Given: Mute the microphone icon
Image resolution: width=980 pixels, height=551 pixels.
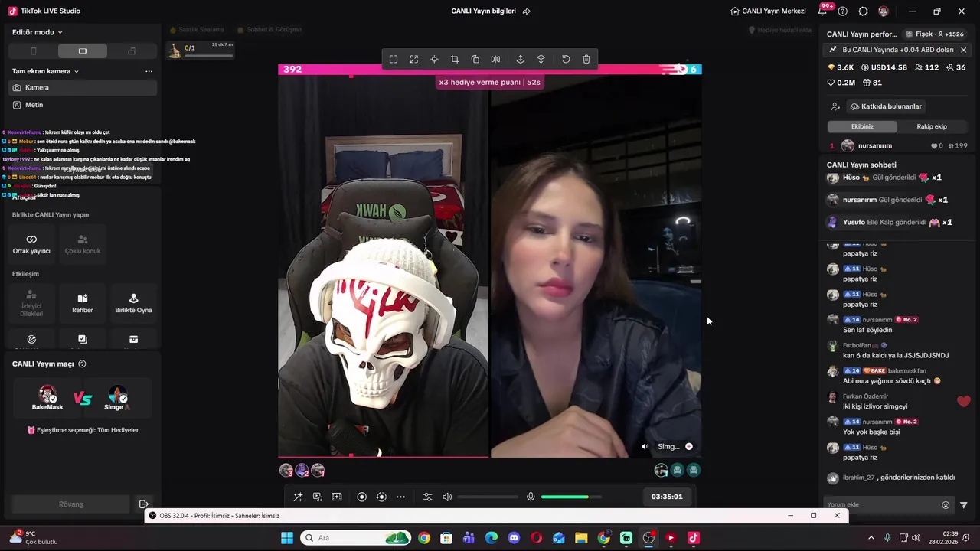Looking at the screenshot, I should pos(531,497).
